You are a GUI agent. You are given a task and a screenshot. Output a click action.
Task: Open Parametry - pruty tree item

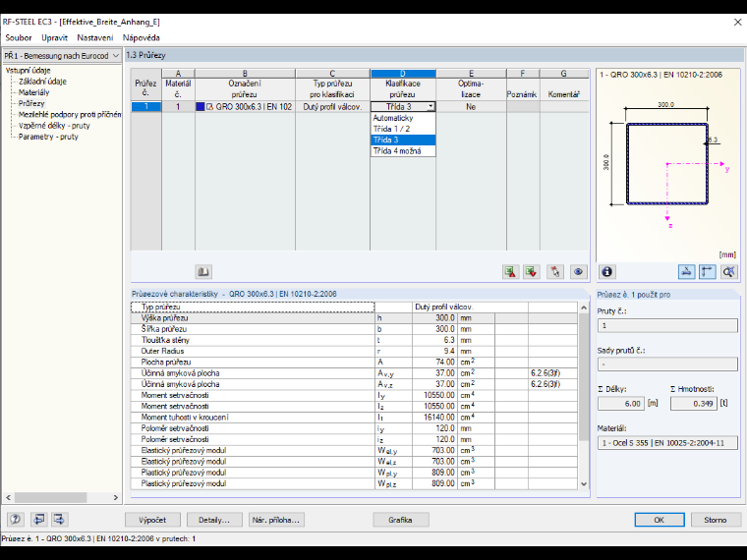48,137
